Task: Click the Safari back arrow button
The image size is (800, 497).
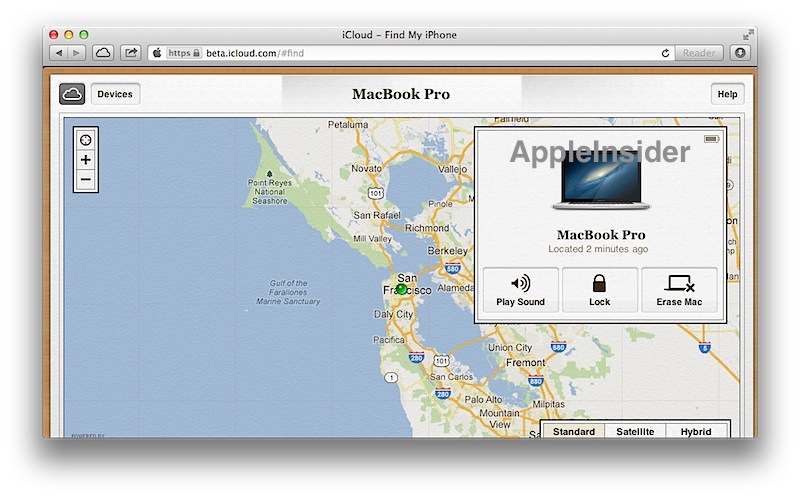Action: click(x=59, y=53)
